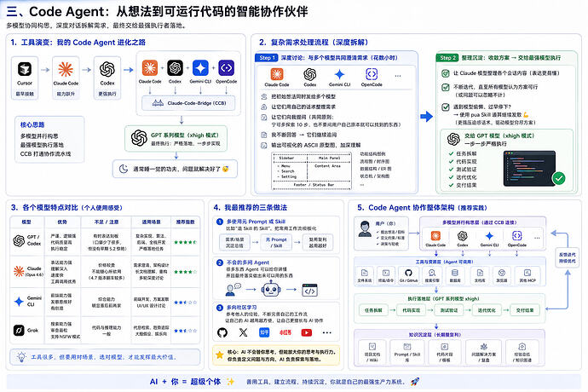The width and height of the screenshot is (588, 392).
Task: Click the Cursor app icon in section 1
Action: 25,69
